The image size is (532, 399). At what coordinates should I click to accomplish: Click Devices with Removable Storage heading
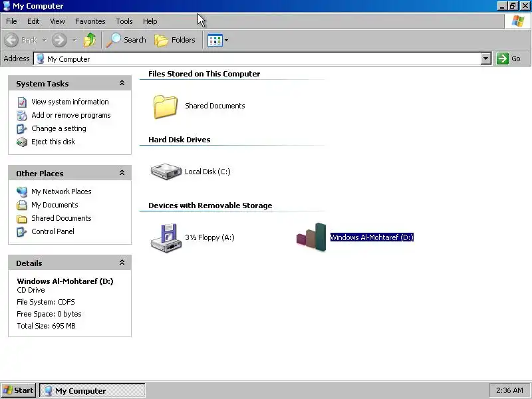tap(210, 205)
